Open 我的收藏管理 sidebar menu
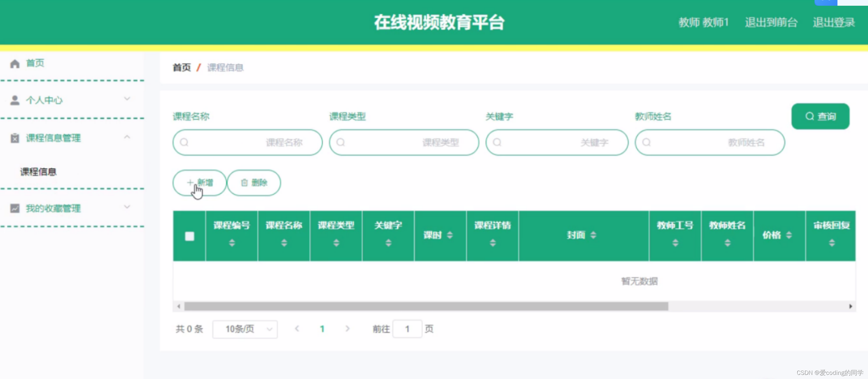The height and width of the screenshot is (379, 868). pyautogui.click(x=73, y=208)
